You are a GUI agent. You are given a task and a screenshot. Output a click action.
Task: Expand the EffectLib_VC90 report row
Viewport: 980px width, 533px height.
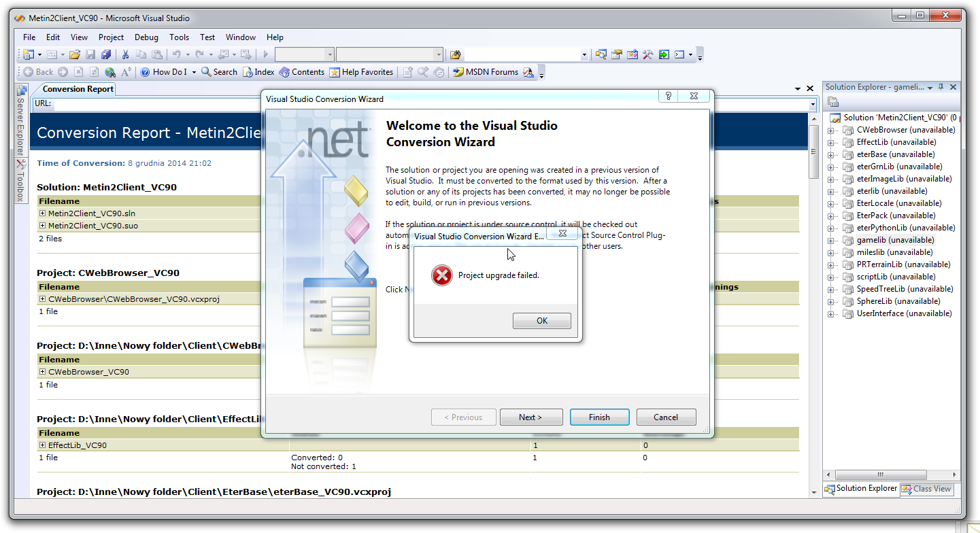point(42,445)
